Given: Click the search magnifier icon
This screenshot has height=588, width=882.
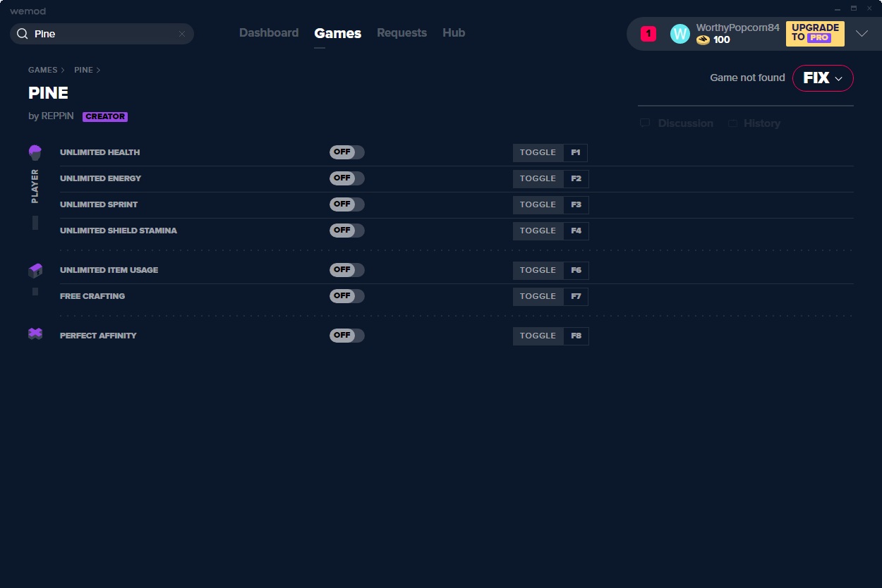Looking at the screenshot, I should coord(22,34).
